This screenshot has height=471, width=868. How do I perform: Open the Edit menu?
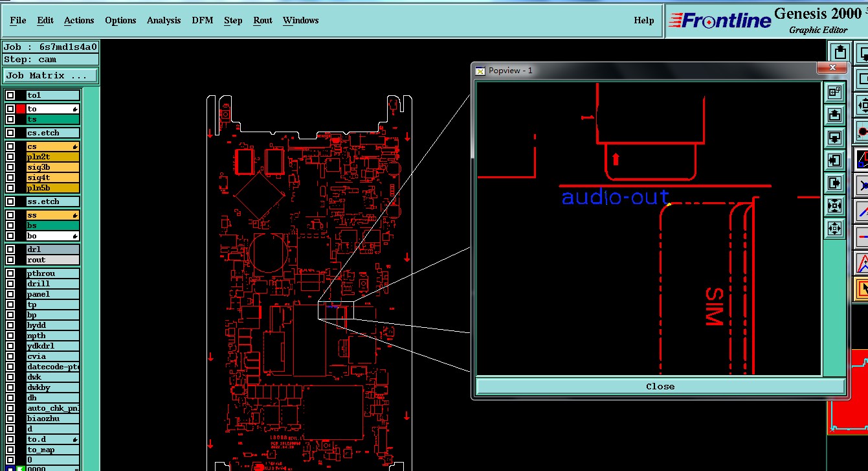coord(45,20)
